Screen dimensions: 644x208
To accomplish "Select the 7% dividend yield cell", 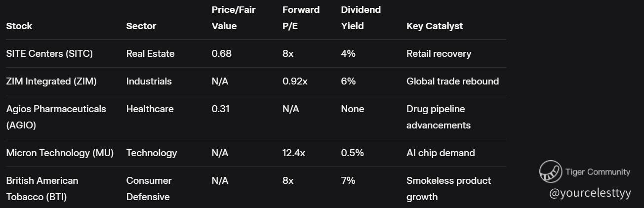I will coord(348,180).
